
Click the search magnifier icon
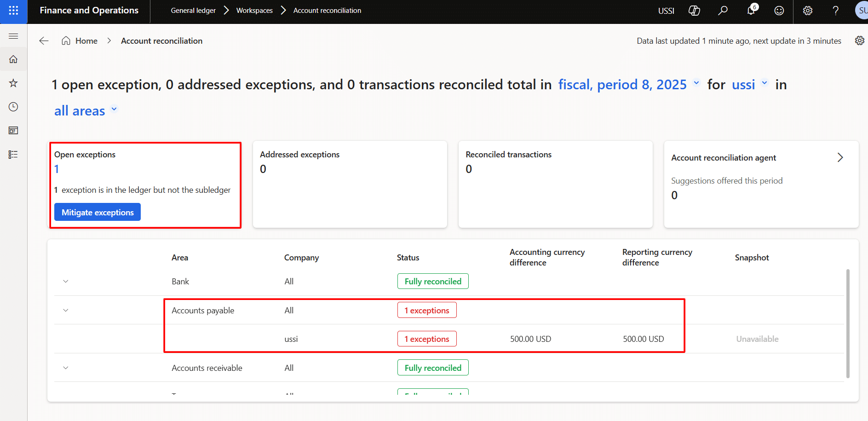(x=723, y=11)
